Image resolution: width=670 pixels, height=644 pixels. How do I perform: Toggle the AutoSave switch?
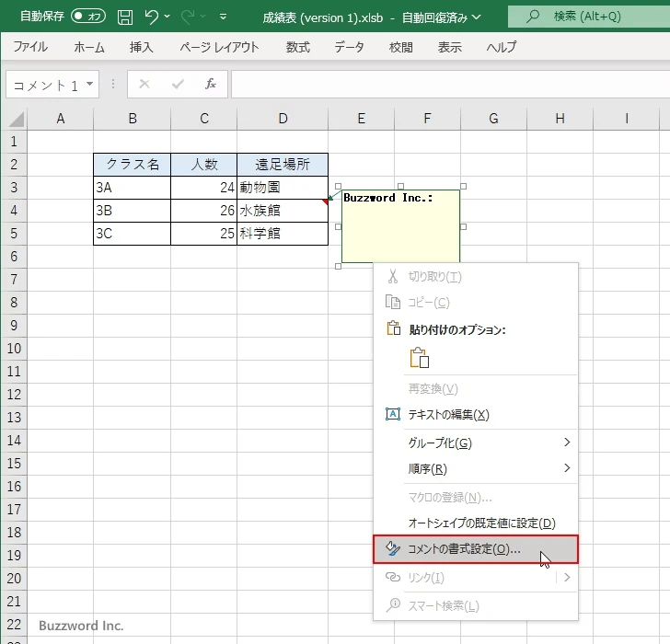pyautogui.click(x=88, y=17)
